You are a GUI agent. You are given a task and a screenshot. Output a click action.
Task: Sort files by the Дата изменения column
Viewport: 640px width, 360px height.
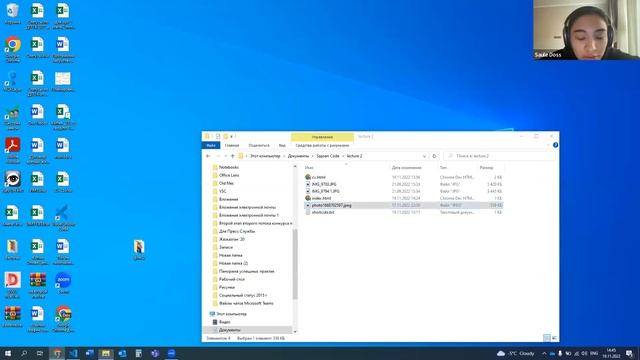point(407,168)
